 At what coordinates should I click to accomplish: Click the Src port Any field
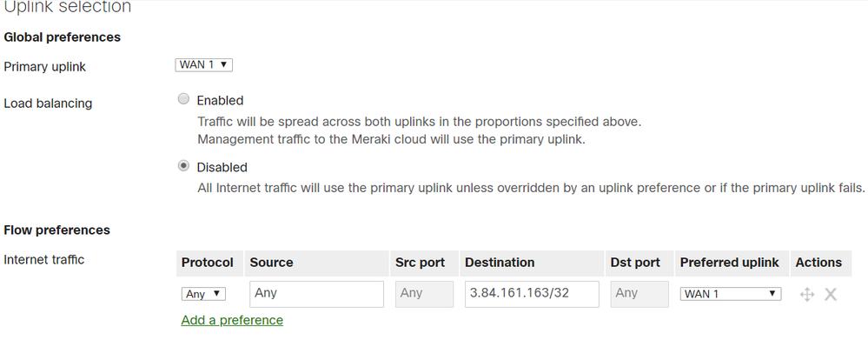pos(424,294)
